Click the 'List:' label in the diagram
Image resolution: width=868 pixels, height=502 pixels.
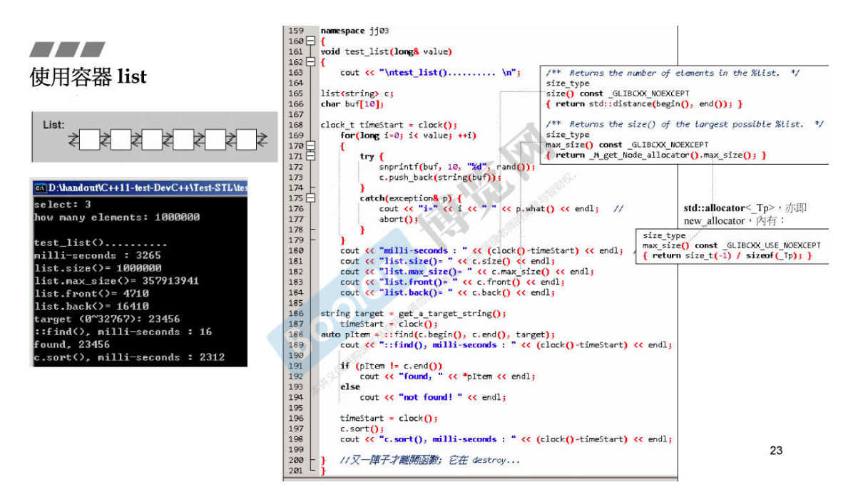(x=53, y=125)
